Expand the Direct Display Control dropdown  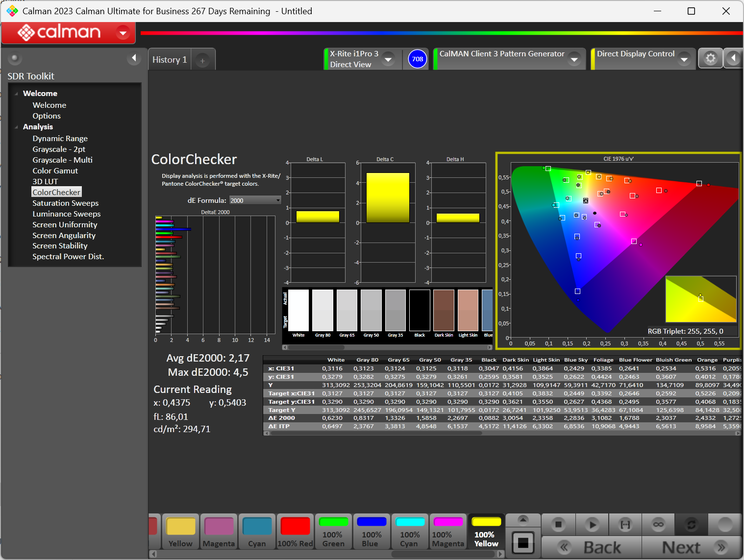click(684, 59)
